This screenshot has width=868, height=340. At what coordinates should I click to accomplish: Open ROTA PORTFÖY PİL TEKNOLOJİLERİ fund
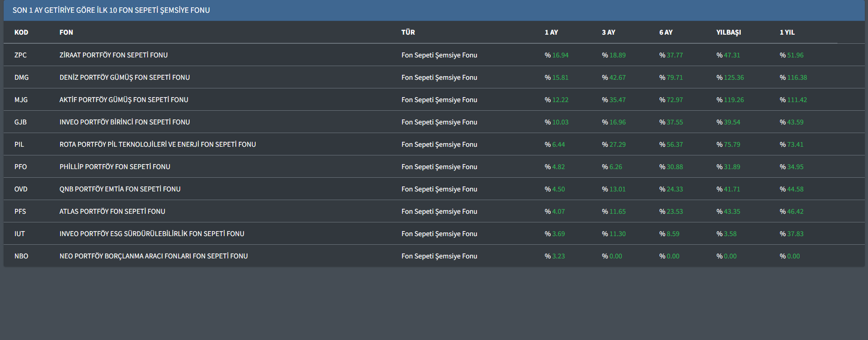(x=157, y=144)
